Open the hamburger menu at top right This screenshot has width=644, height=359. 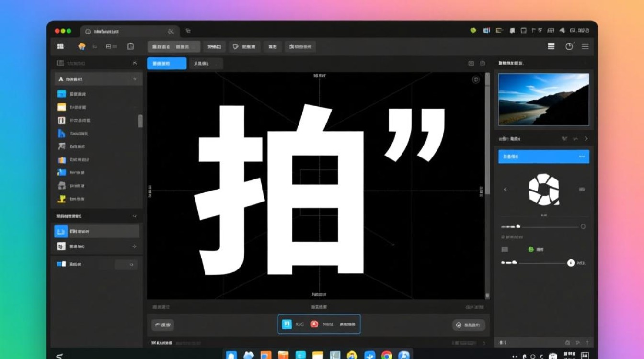pyautogui.click(x=585, y=46)
